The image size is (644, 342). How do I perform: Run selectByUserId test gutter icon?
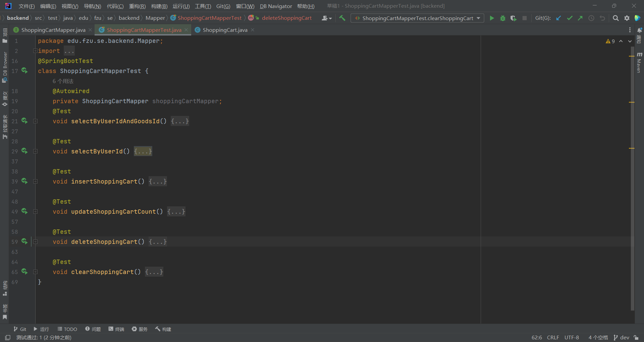pyautogui.click(x=24, y=151)
